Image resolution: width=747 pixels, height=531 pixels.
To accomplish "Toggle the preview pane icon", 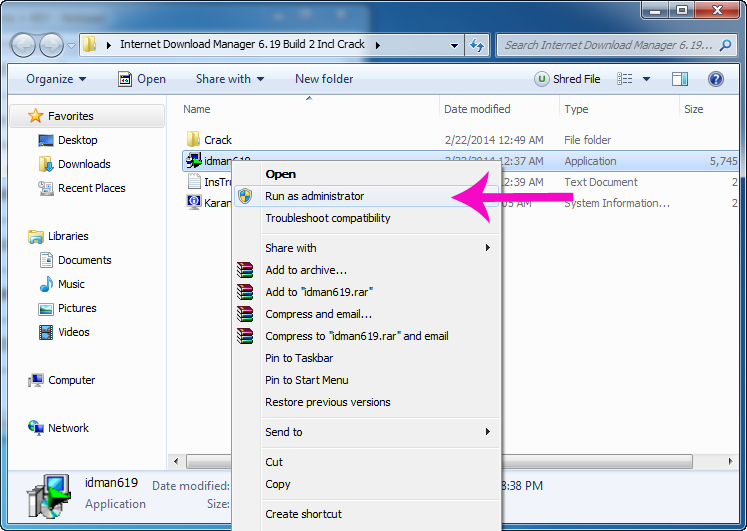I will pyautogui.click(x=680, y=79).
